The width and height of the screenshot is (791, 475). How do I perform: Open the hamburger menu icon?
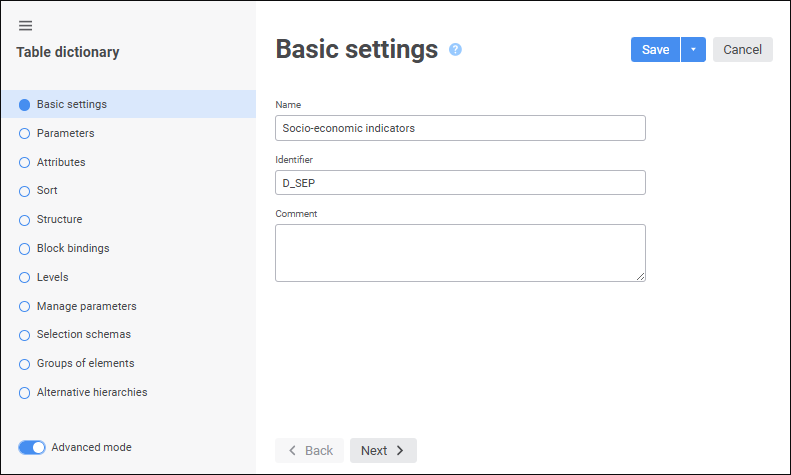26,26
